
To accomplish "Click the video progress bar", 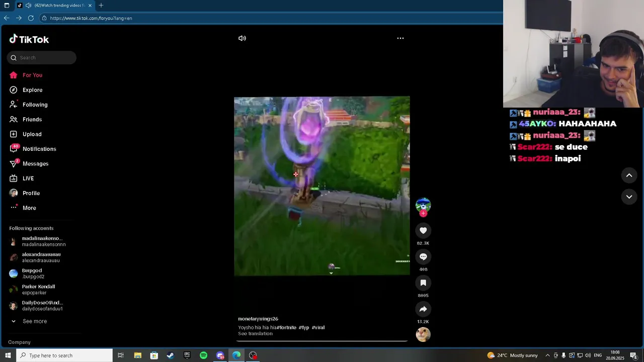I will point(322,341).
